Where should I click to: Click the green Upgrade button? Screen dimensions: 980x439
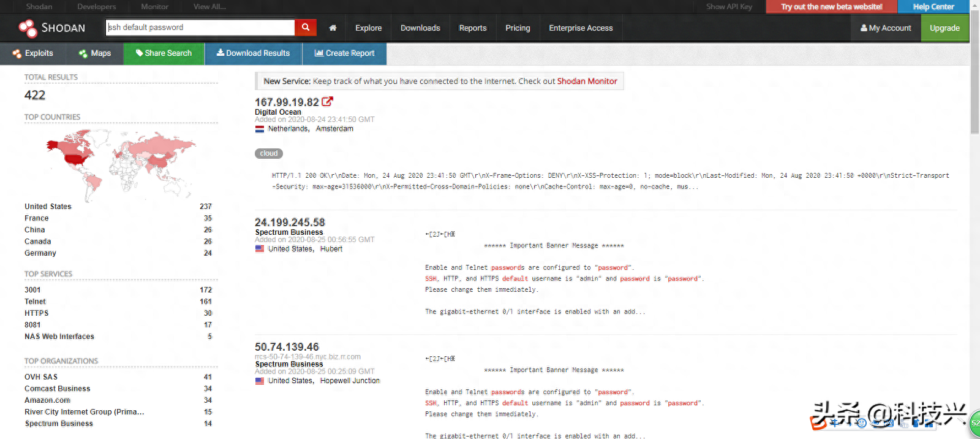(944, 28)
